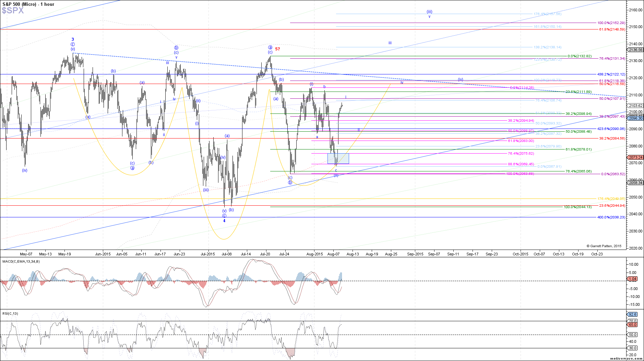Click the "2160.00" price axis label

coord(635,10)
